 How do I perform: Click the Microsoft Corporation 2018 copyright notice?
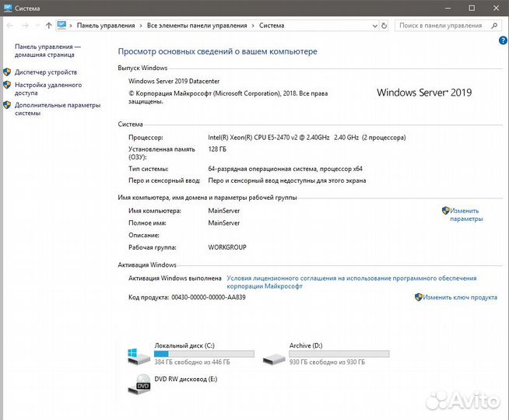228,97
